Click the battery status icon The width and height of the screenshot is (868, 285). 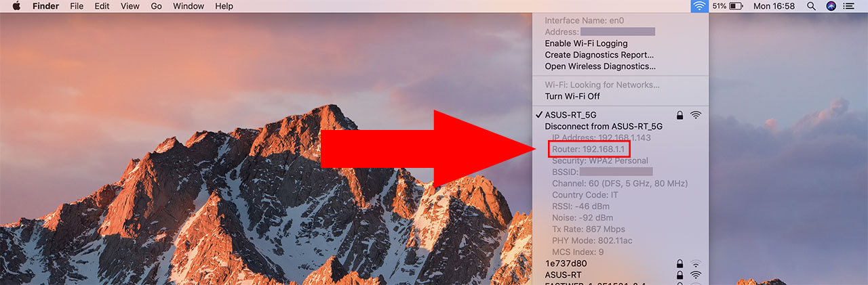[x=728, y=6]
